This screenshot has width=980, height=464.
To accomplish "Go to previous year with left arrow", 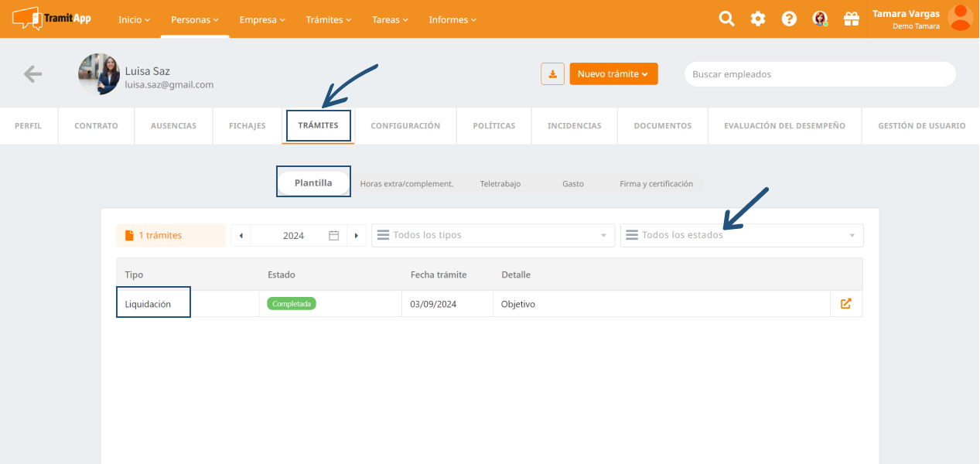I will (241, 236).
